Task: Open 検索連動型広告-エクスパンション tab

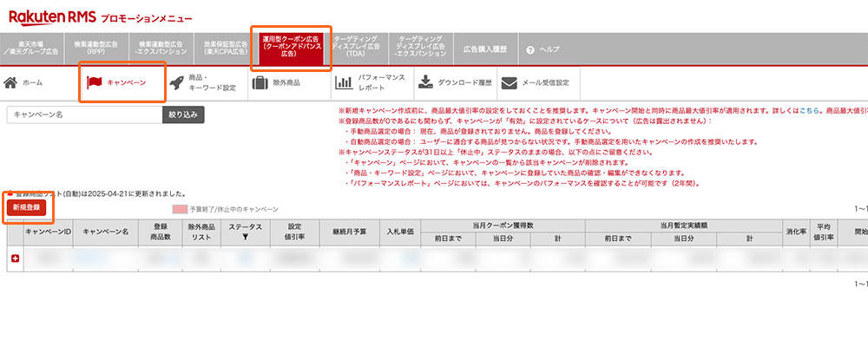Action: coord(161,49)
